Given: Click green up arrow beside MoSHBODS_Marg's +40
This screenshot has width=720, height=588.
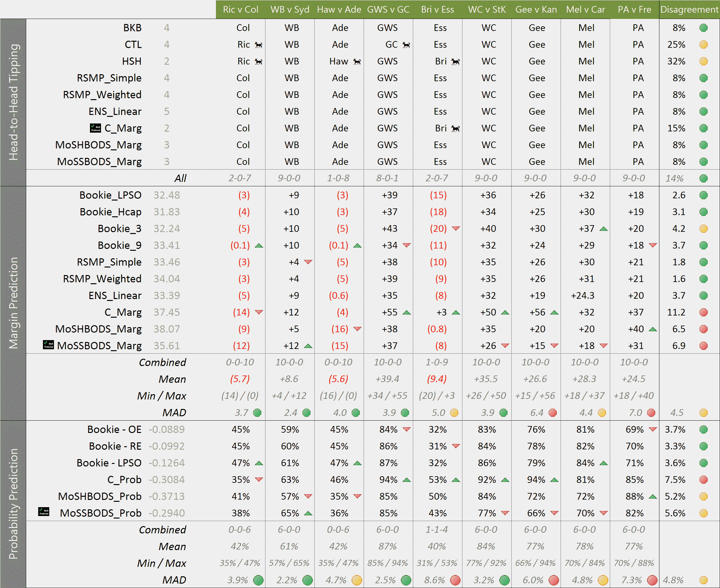Looking at the screenshot, I should click(653, 329).
